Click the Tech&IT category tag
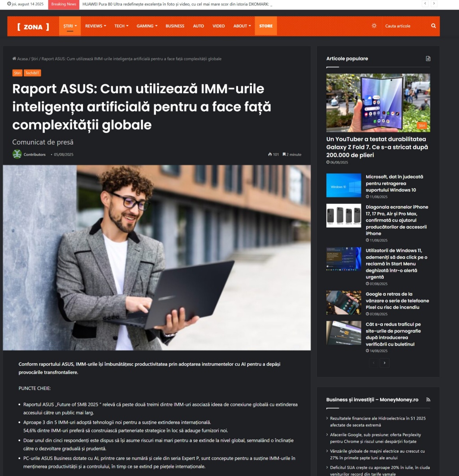 32,73
